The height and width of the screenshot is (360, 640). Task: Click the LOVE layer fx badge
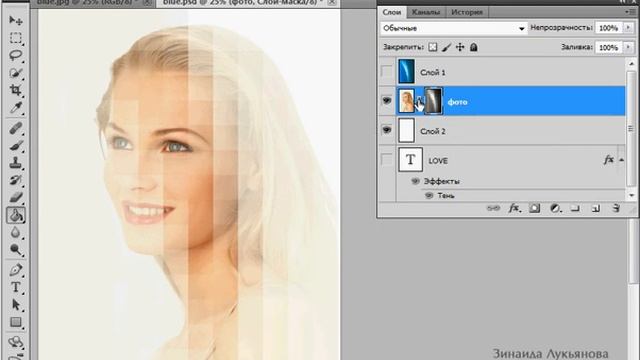click(609, 160)
